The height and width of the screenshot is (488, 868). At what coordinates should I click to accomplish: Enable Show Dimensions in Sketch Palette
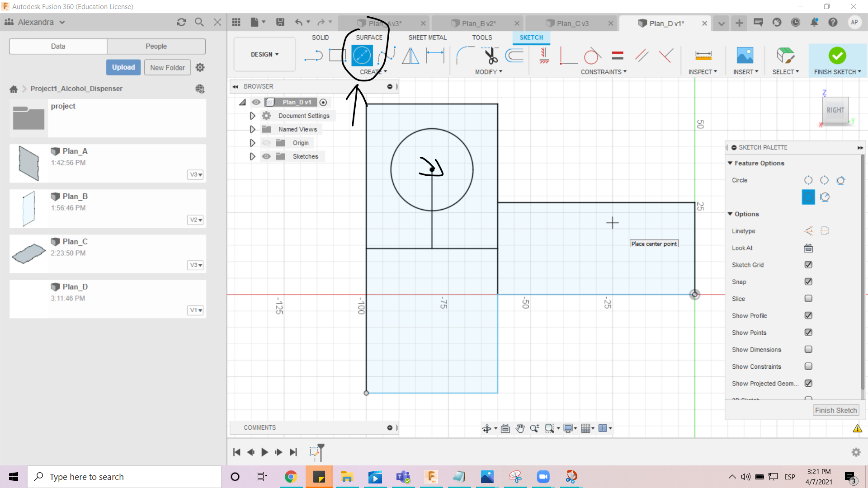808,349
